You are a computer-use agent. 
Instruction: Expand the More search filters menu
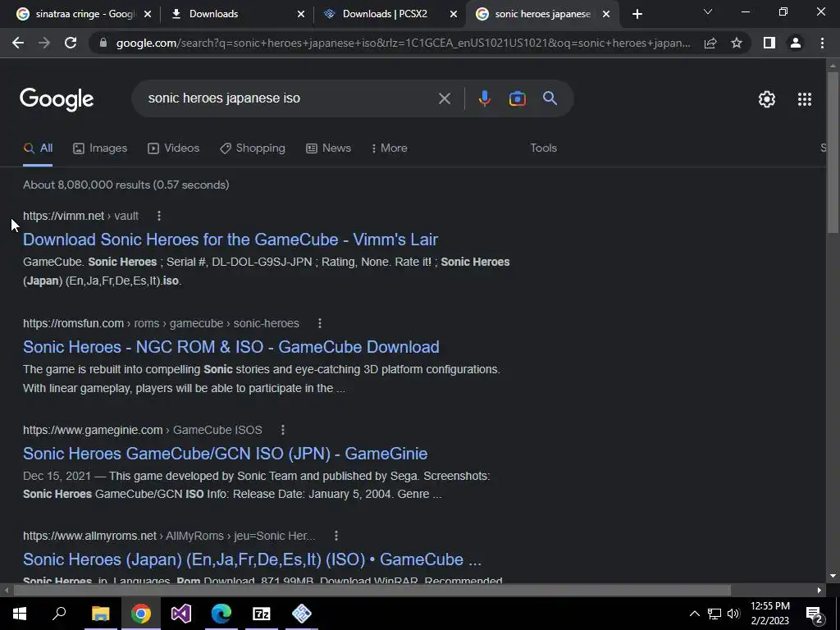390,148
